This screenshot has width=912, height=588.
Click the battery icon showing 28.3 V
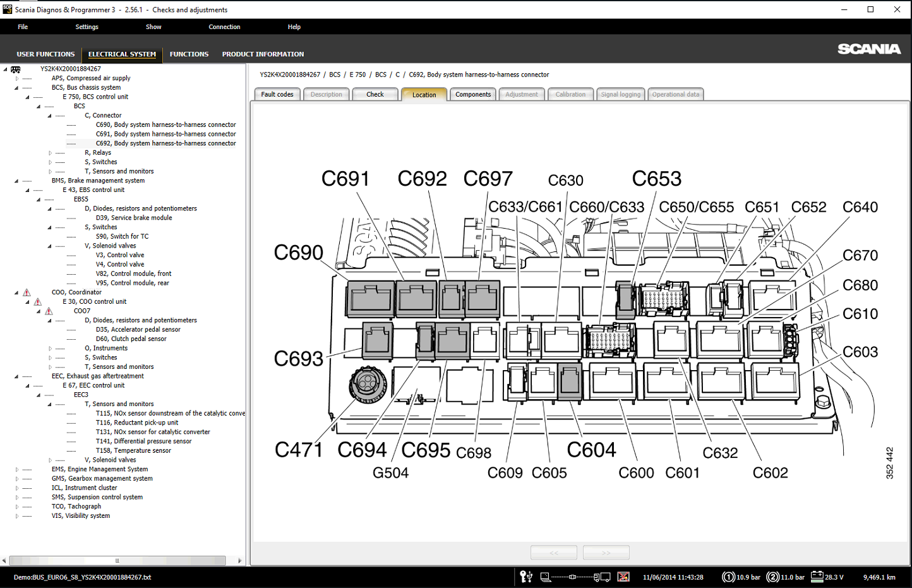coord(818,577)
